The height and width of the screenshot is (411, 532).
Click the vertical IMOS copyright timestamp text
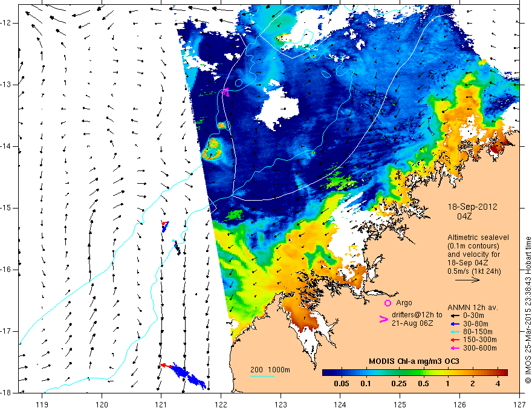tap(528, 311)
